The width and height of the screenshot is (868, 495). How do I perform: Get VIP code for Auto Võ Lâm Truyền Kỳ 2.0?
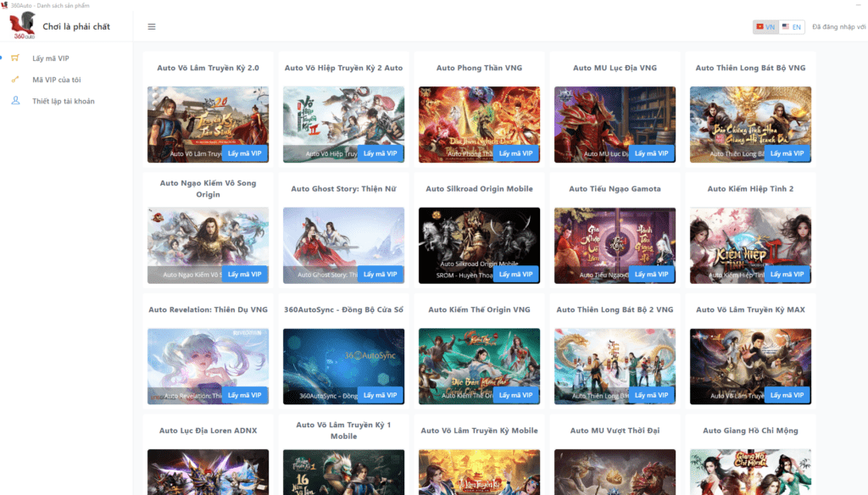pyautogui.click(x=245, y=153)
